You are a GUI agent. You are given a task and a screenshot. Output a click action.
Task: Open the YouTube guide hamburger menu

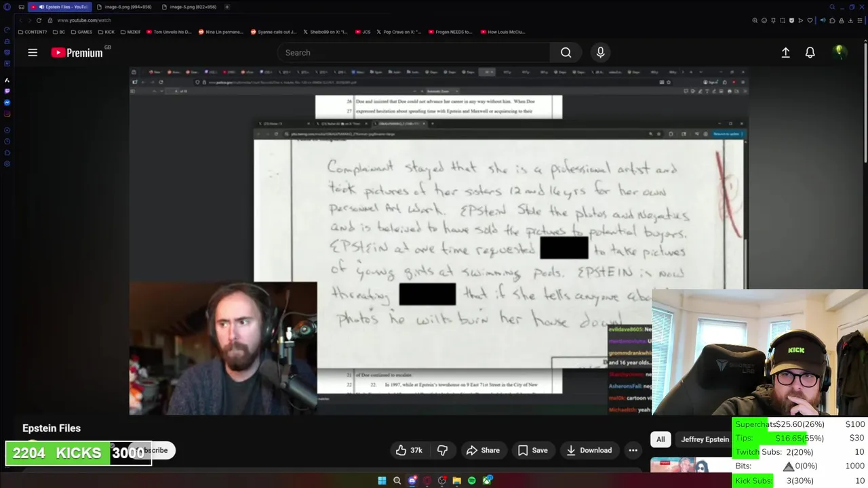(x=33, y=52)
